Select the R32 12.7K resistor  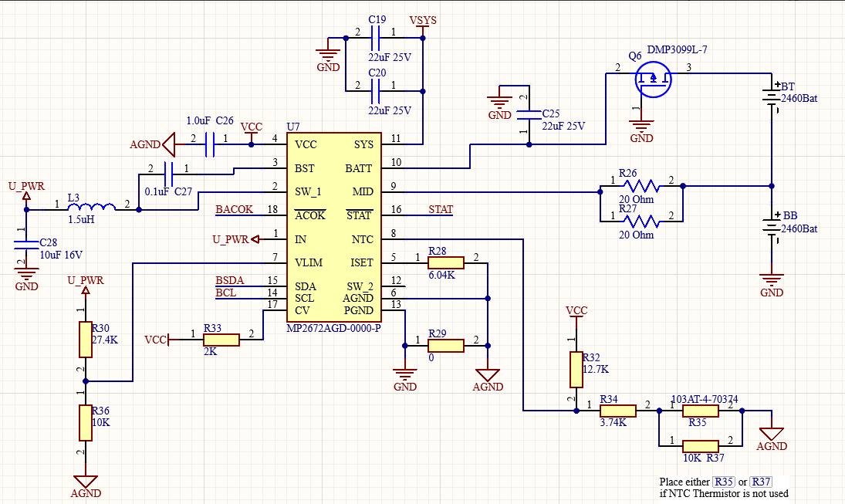pos(576,370)
